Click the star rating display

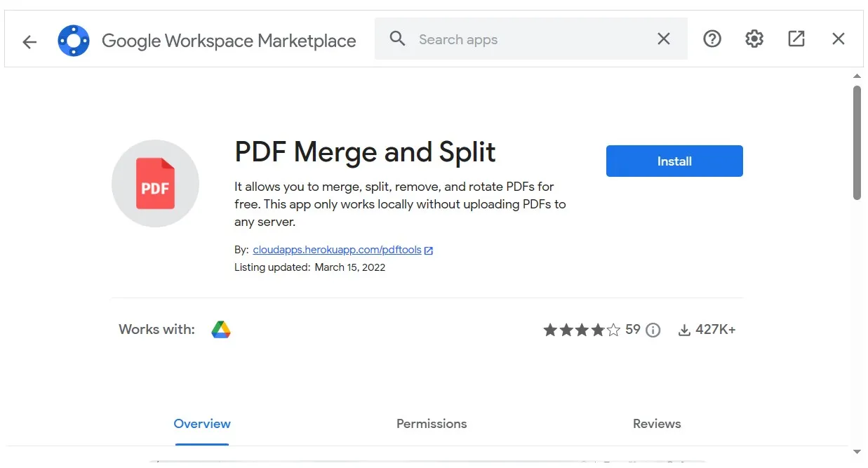(582, 330)
